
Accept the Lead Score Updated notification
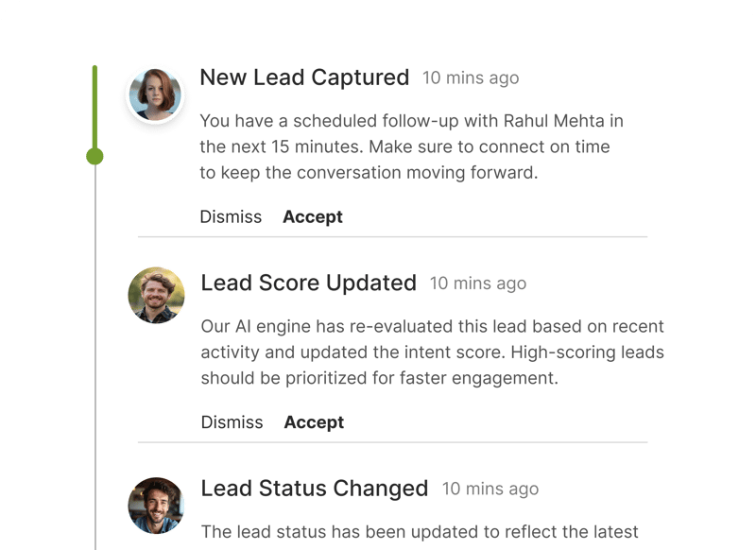[314, 422]
